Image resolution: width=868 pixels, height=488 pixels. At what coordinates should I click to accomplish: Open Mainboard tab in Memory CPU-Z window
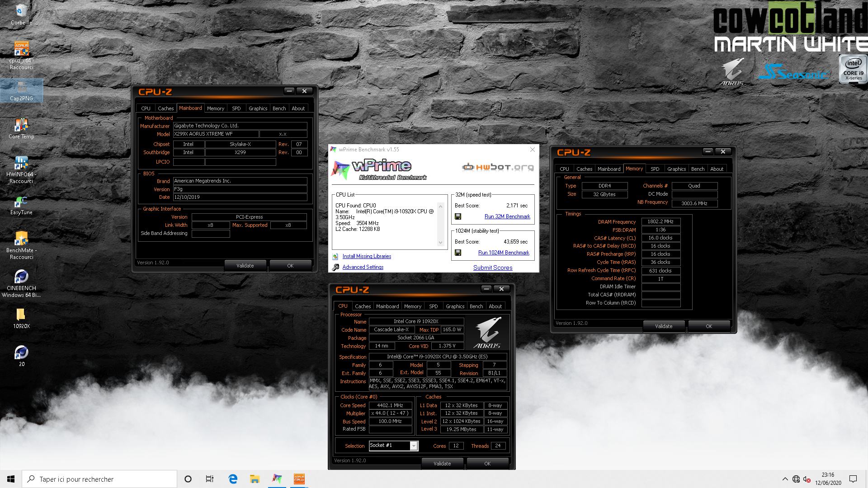pyautogui.click(x=609, y=169)
